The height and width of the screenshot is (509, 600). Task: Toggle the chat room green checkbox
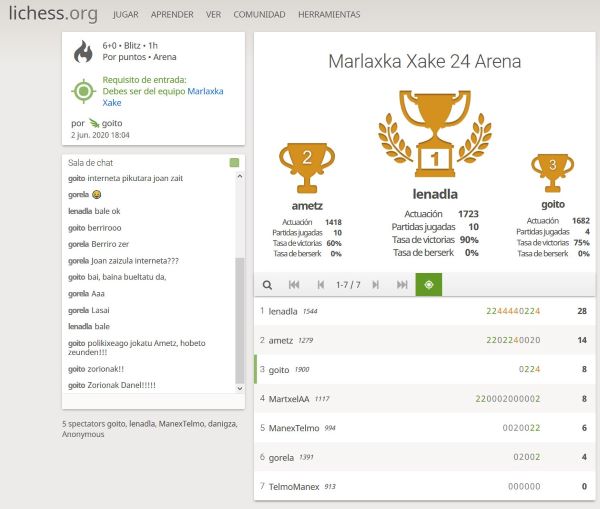(234, 163)
